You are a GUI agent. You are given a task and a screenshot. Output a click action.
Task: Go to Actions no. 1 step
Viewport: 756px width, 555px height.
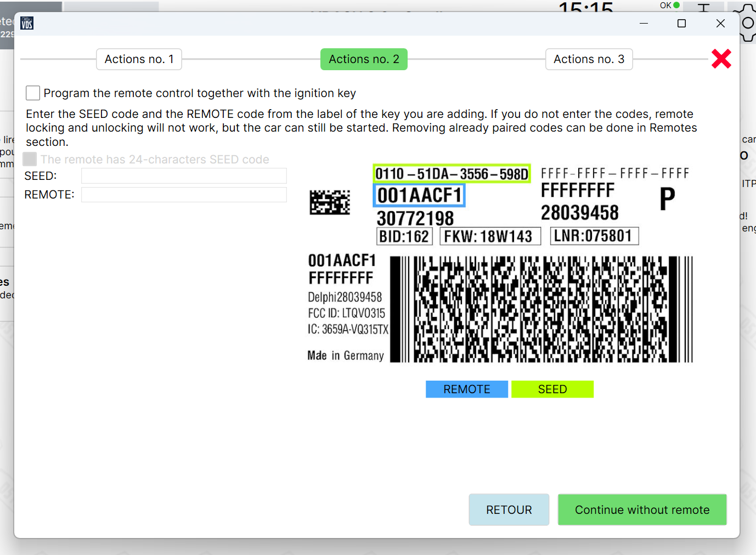pos(139,59)
